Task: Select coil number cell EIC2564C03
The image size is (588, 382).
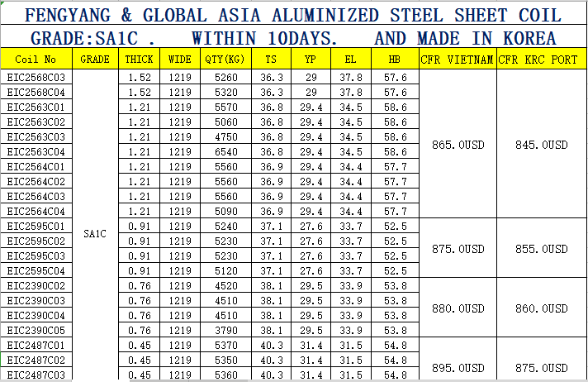Action: 36,196
